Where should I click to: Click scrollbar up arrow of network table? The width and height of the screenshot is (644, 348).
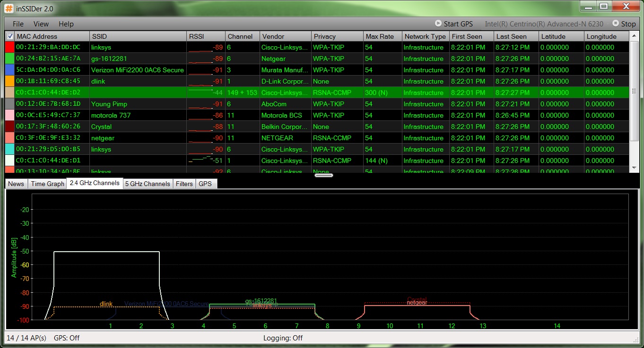click(x=634, y=36)
